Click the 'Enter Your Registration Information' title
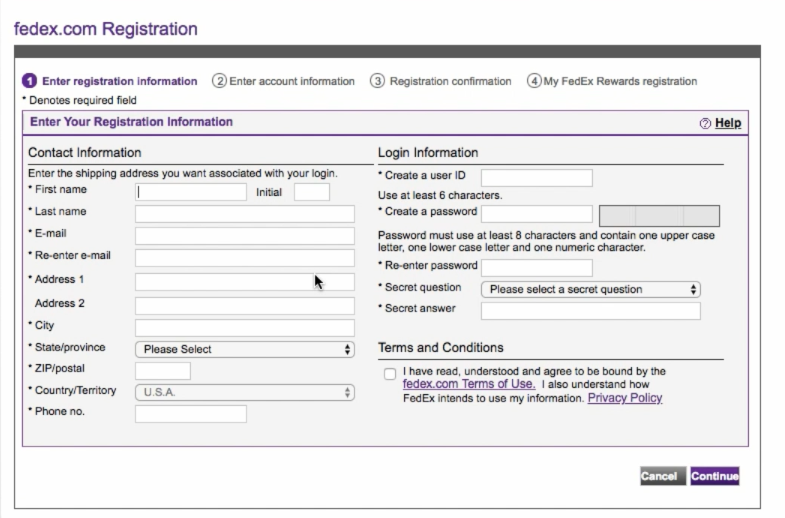Image resolution: width=785 pixels, height=518 pixels. click(131, 122)
